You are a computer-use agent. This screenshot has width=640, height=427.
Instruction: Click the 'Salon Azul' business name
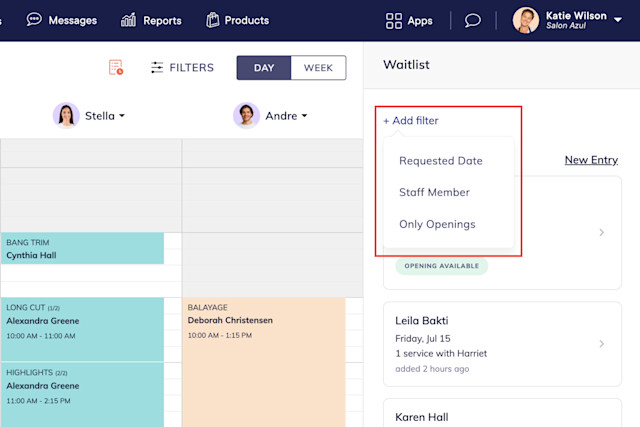click(566, 26)
